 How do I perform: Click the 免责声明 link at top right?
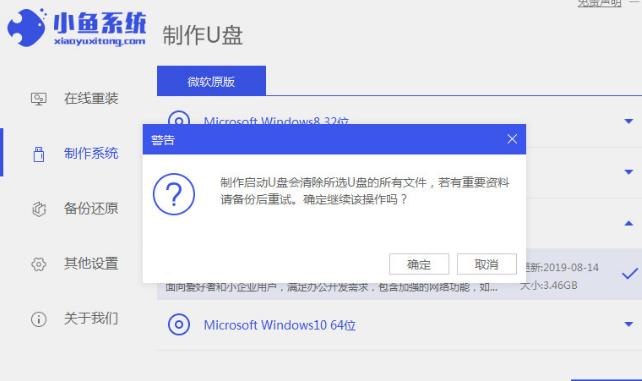click(x=599, y=3)
